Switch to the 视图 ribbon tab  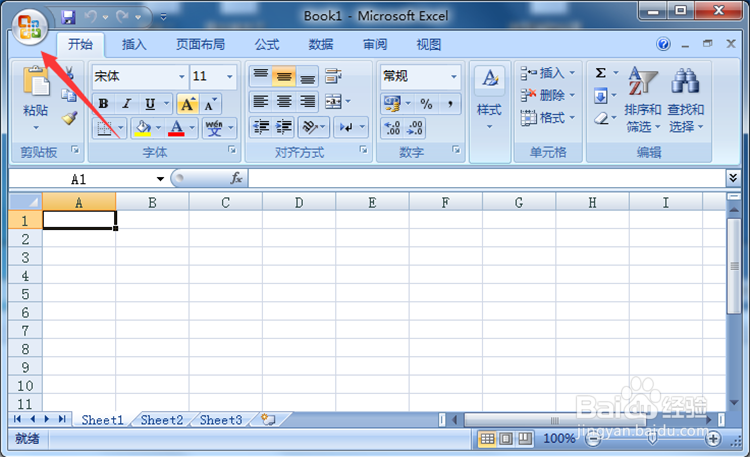(429, 45)
